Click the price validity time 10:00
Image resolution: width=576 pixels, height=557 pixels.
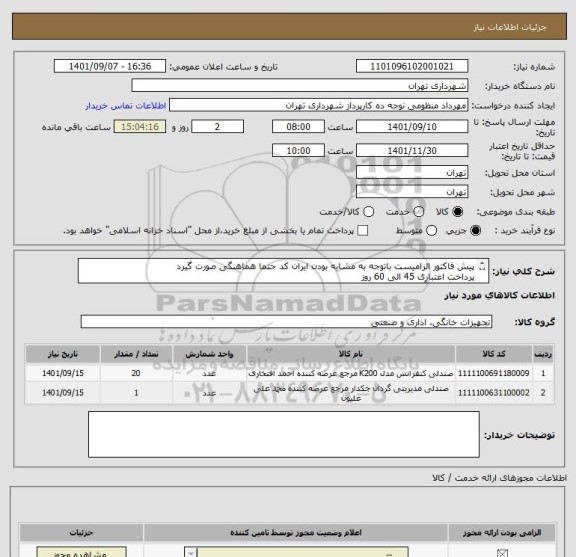(298, 151)
